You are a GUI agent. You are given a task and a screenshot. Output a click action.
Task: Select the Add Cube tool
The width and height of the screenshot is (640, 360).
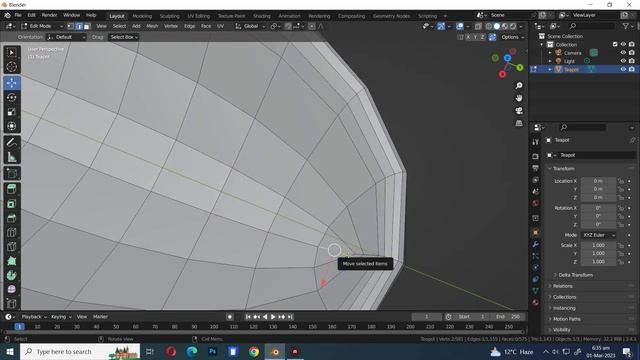pyautogui.click(x=11, y=173)
